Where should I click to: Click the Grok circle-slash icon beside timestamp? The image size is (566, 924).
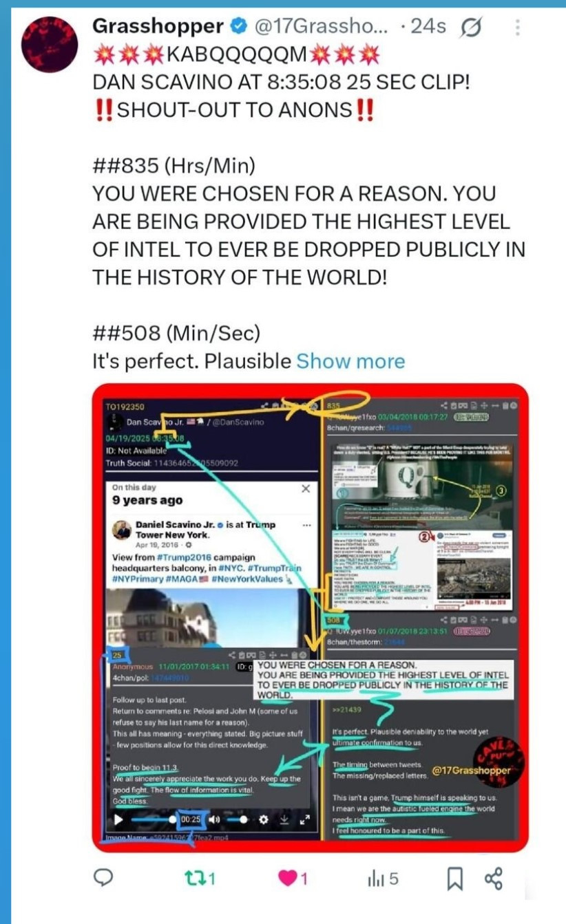pos(472,28)
